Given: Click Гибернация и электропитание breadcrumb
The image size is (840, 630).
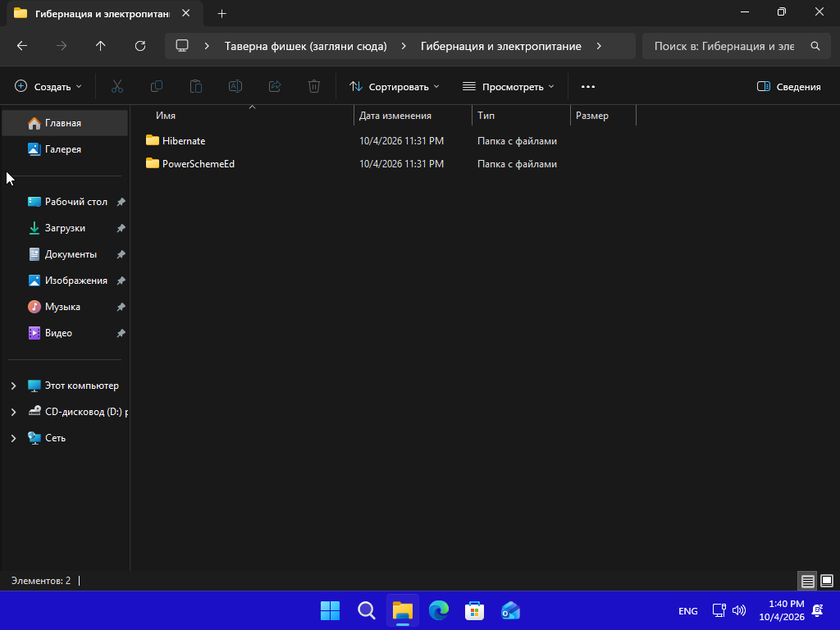Looking at the screenshot, I should [x=501, y=46].
